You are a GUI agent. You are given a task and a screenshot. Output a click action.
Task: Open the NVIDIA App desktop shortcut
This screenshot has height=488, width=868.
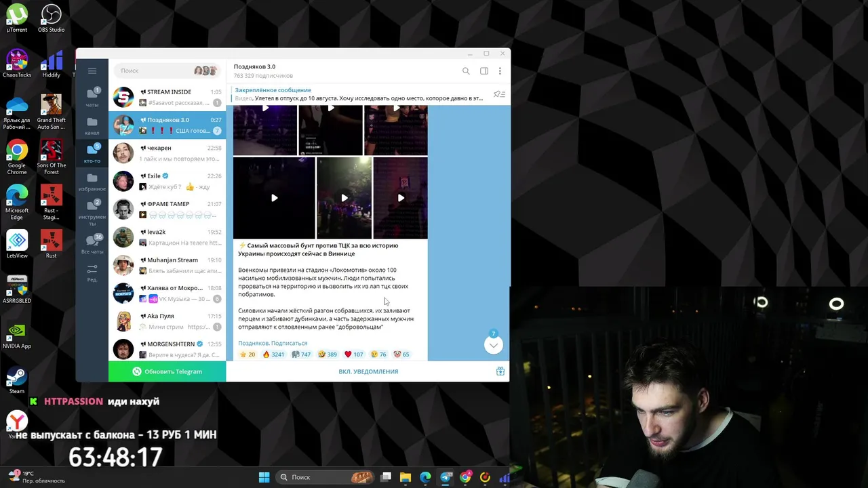point(17,334)
